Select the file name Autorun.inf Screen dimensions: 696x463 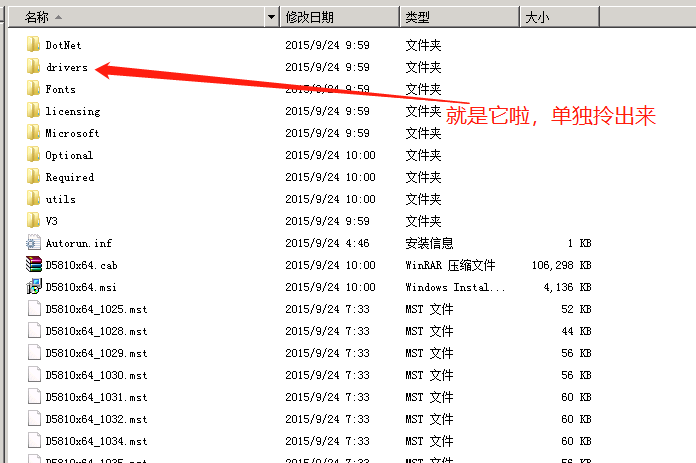79,243
